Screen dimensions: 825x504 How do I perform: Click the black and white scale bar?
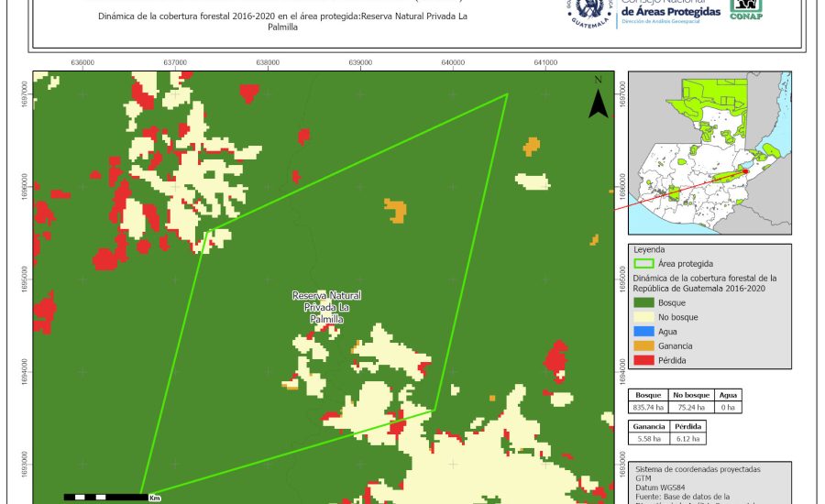click(105, 497)
